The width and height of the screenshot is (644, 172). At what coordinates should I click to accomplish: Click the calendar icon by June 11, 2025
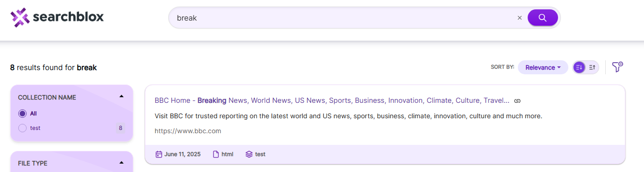pos(158,154)
